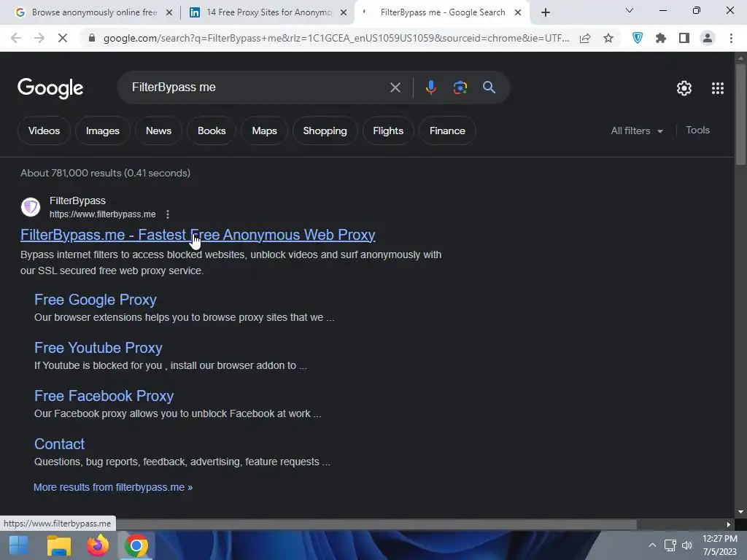This screenshot has height=560, width=747.
Task: Filter results by News
Action: [x=158, y=131]
